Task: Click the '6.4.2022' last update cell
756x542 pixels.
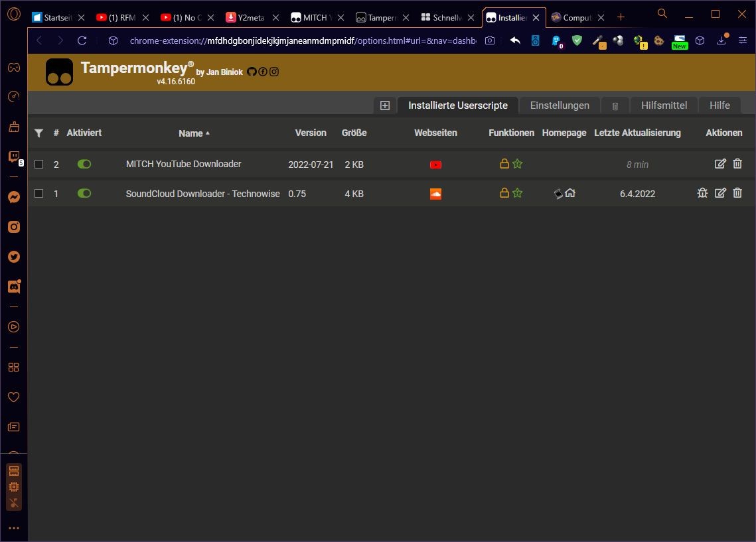Action: (637, 194)
